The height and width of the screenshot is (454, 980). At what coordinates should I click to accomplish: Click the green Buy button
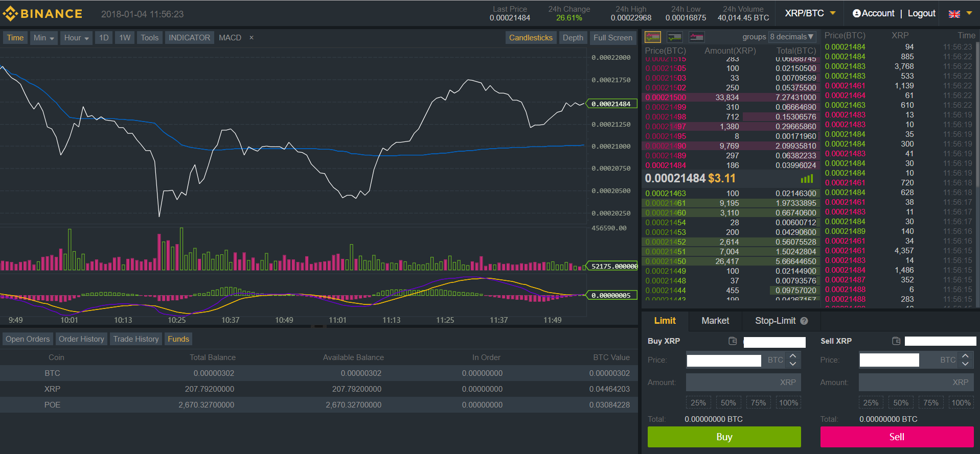724,437
